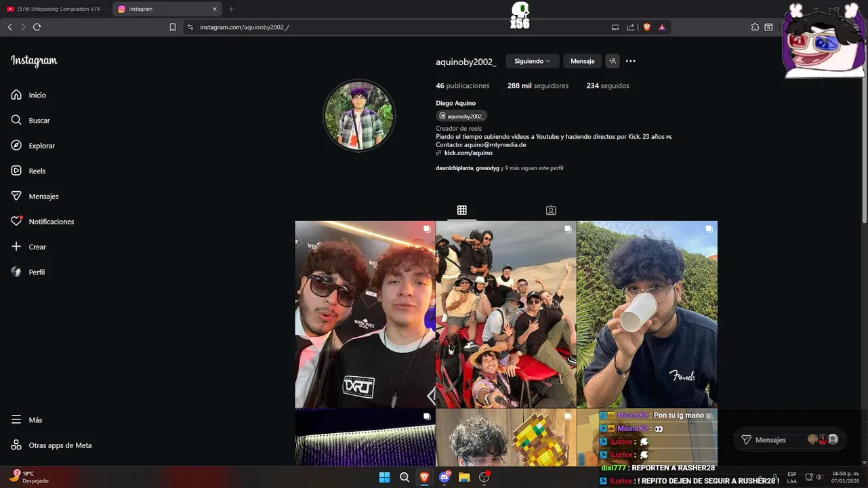Screen dimensions: 868x488
Task: Open the browser extensions puzzle icon
Action: [x=755, y=27]
